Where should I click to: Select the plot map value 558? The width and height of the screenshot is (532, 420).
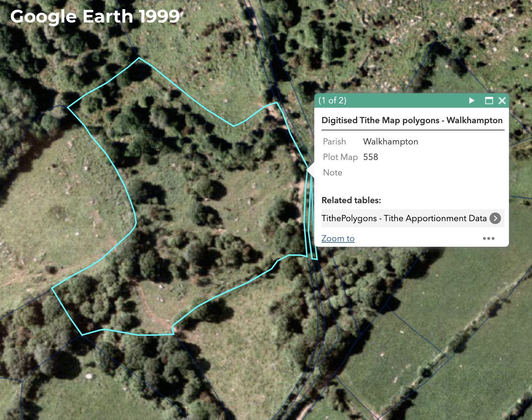[371, 157]
